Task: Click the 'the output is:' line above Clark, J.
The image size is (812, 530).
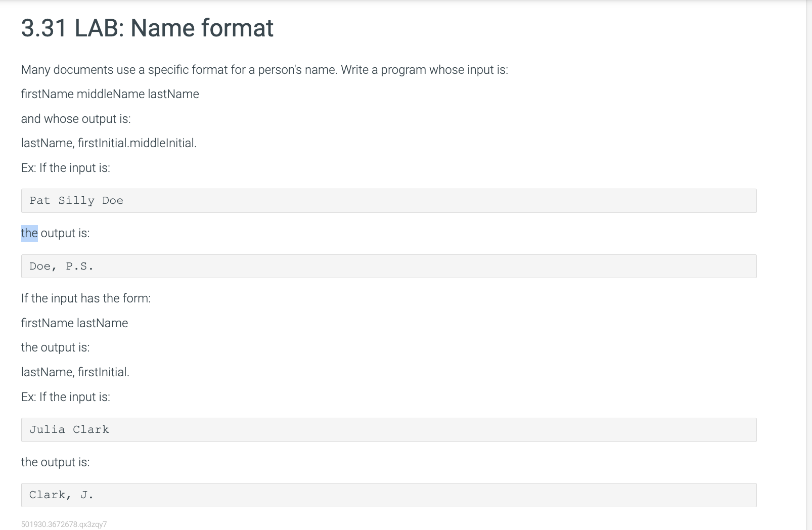Action: (55, 462)
